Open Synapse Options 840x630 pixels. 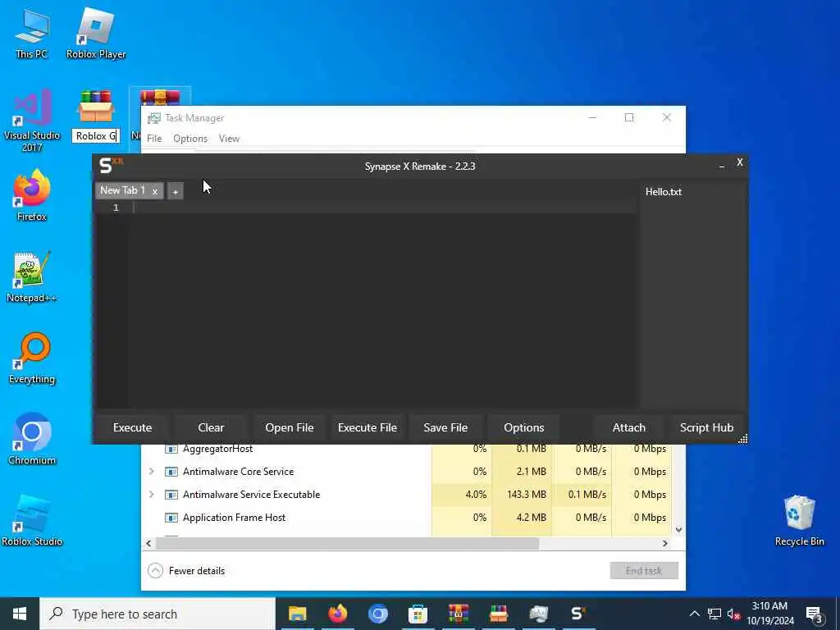[524, 427]
